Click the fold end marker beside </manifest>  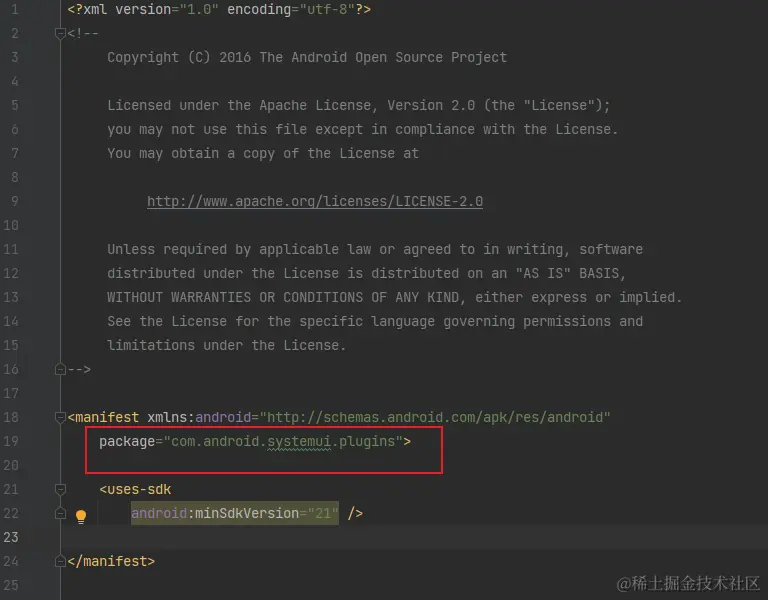(x=60, y=561)
